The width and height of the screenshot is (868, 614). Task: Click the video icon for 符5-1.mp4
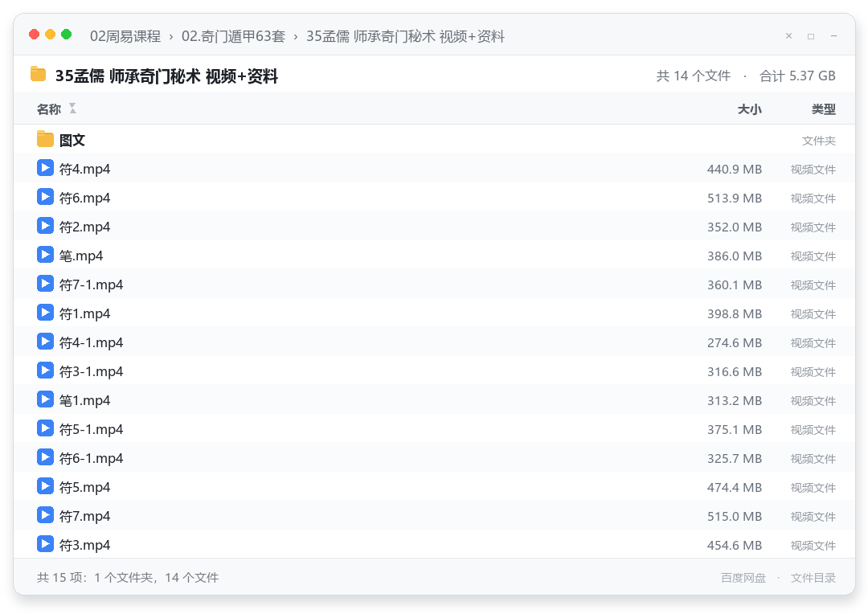[x=45, y=428]
